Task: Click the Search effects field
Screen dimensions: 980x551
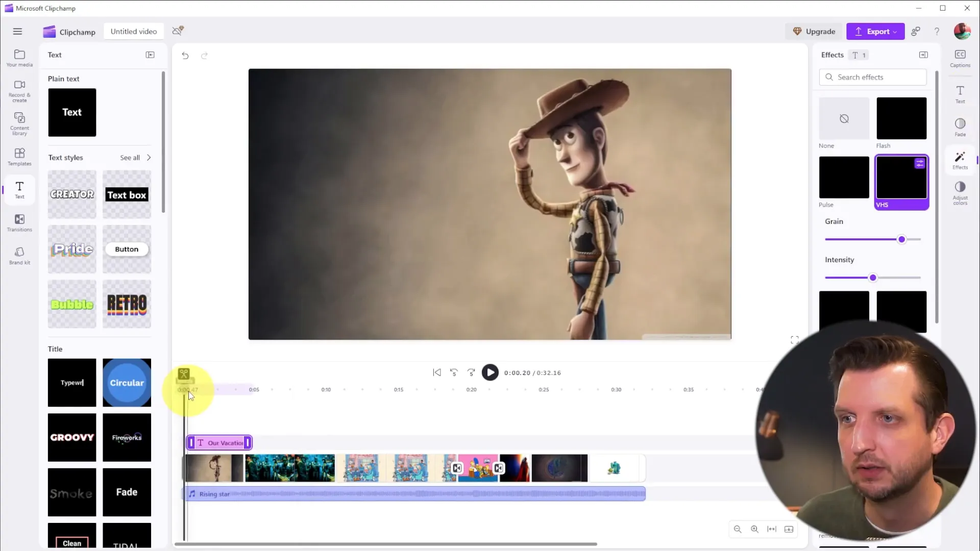Action: (873, 77)
